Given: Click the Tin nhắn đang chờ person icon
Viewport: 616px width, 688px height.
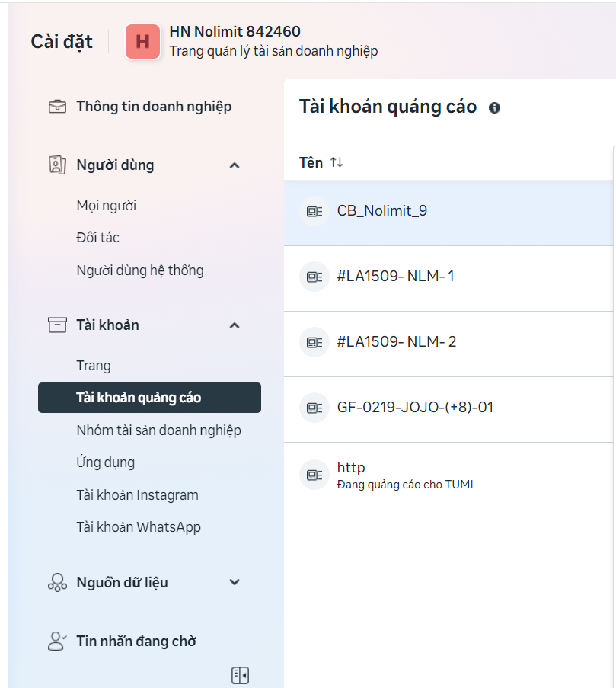Looking at the screenshot, I should (57, 642).
